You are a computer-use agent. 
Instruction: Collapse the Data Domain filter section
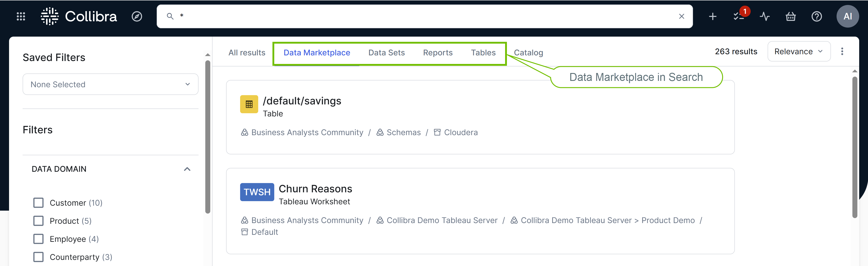tap(187, 169)
